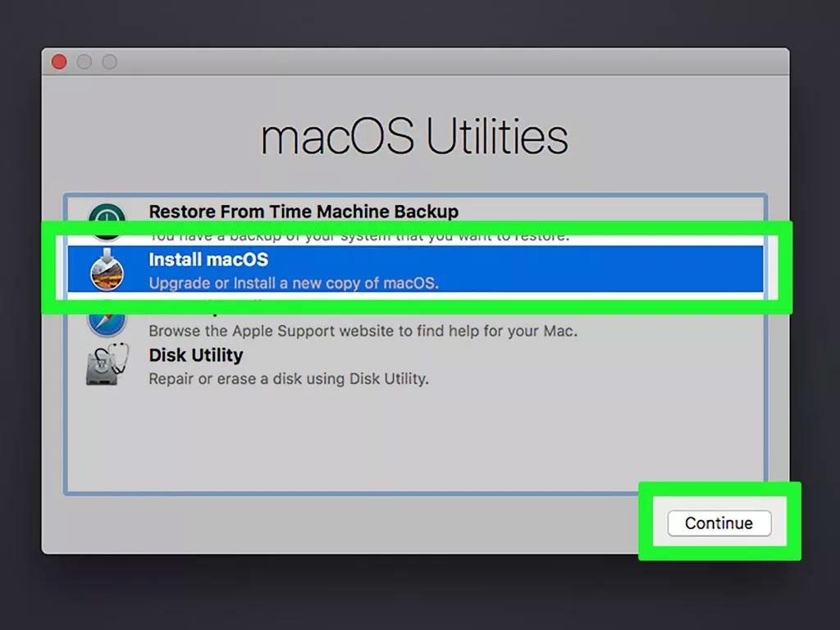Select the Disk Utility title text
The height and width of the screenshot is (630, 840).
[196, 355]
